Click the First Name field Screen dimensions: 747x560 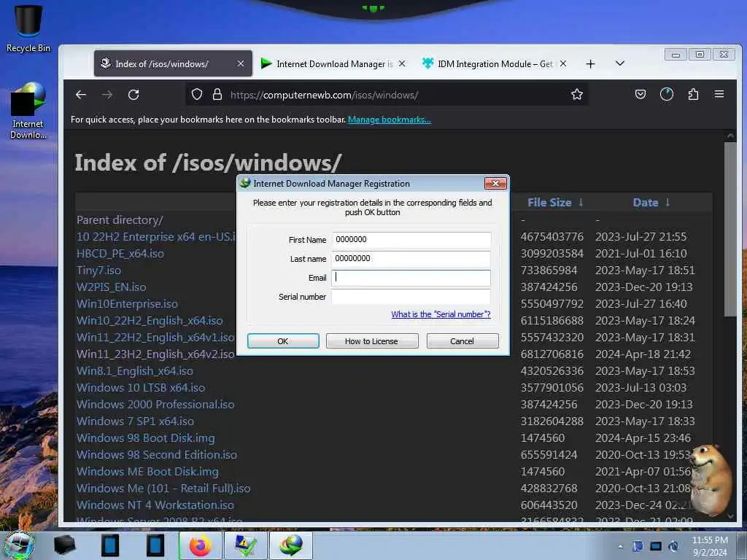coord(411,239)
